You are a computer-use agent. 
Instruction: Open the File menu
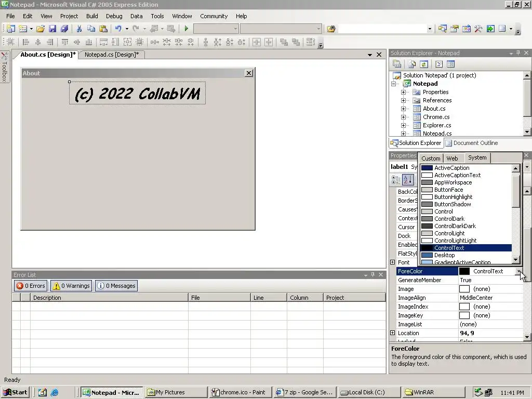[10, 16]
